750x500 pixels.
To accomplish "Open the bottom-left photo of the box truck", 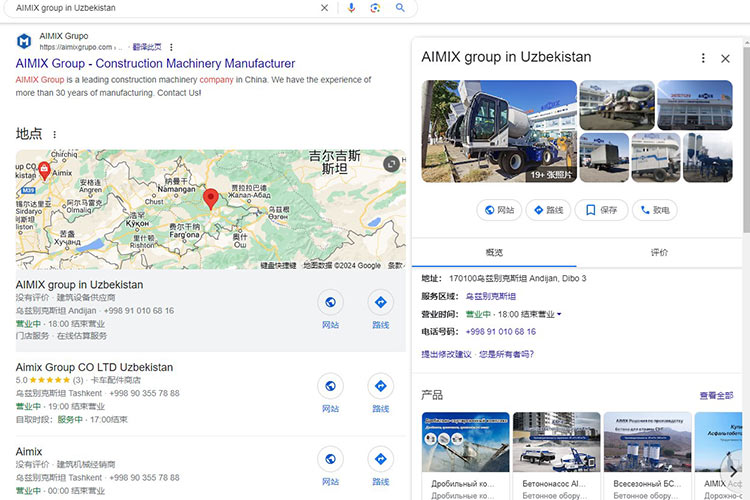I will coord(604,157).
